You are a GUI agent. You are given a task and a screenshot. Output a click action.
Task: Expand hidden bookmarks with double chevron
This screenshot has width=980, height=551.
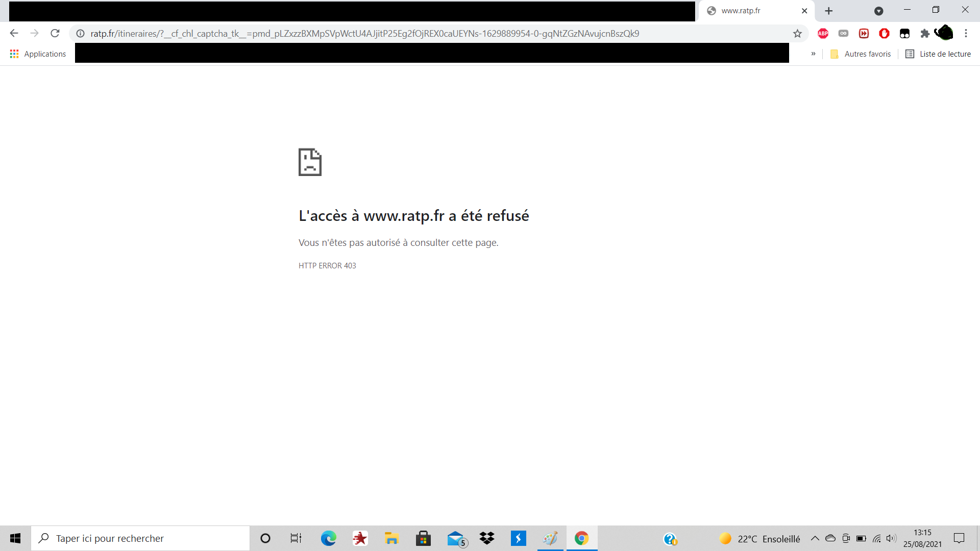click(813, 54)
